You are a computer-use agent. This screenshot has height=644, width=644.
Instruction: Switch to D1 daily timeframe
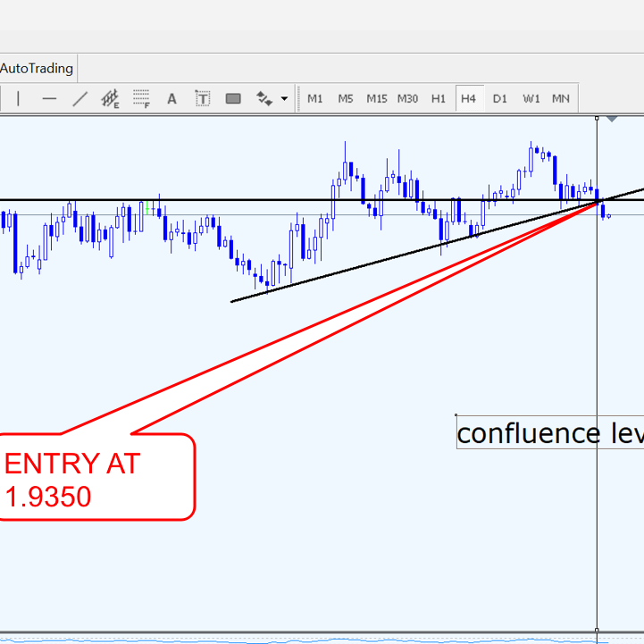(500, 98)
